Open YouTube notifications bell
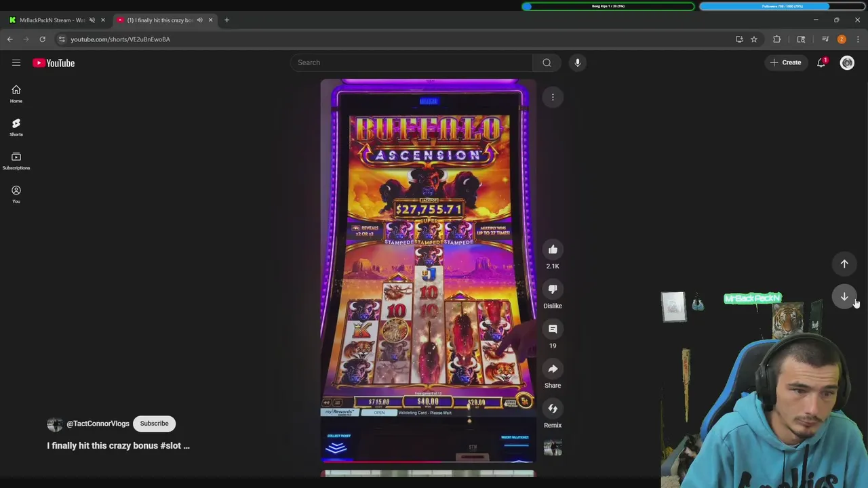This screenshot has width=868, height=488. tap(821, 62)
